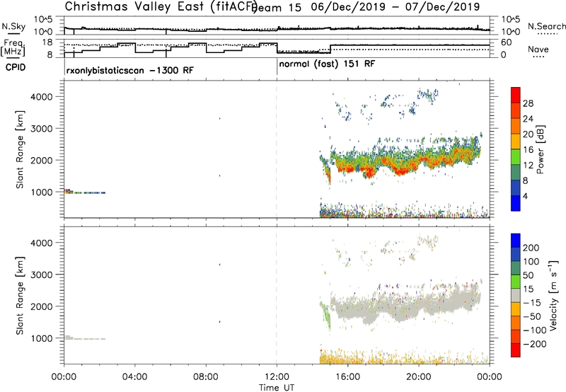This screenshot has width=566, height=392.
Task: Click the '-50' label on the velocity colorbar
Action: click(x=532, y=316)
